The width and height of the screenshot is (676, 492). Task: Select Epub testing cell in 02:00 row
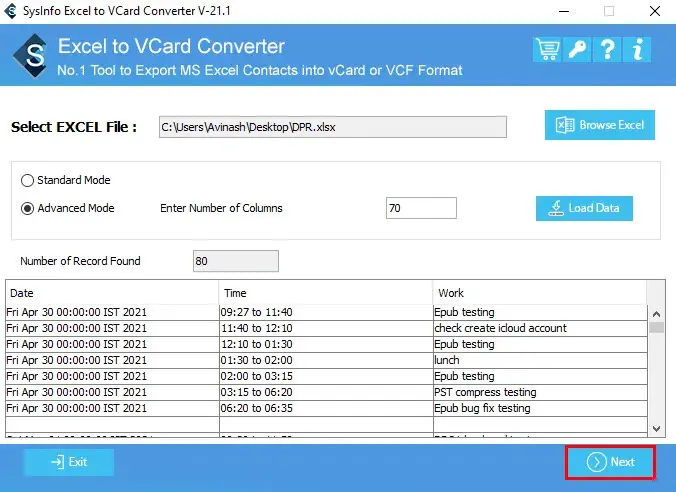pyautogui.click(x=540, y=376)
